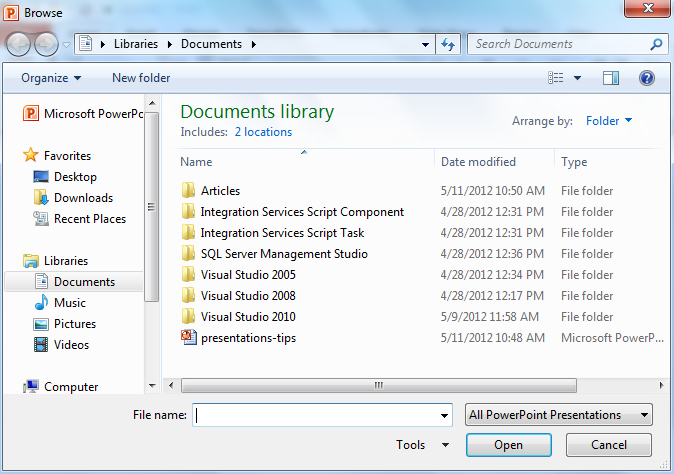The image size is (674, 474).
Task: Sort by the Type column header
Action: 574,162
